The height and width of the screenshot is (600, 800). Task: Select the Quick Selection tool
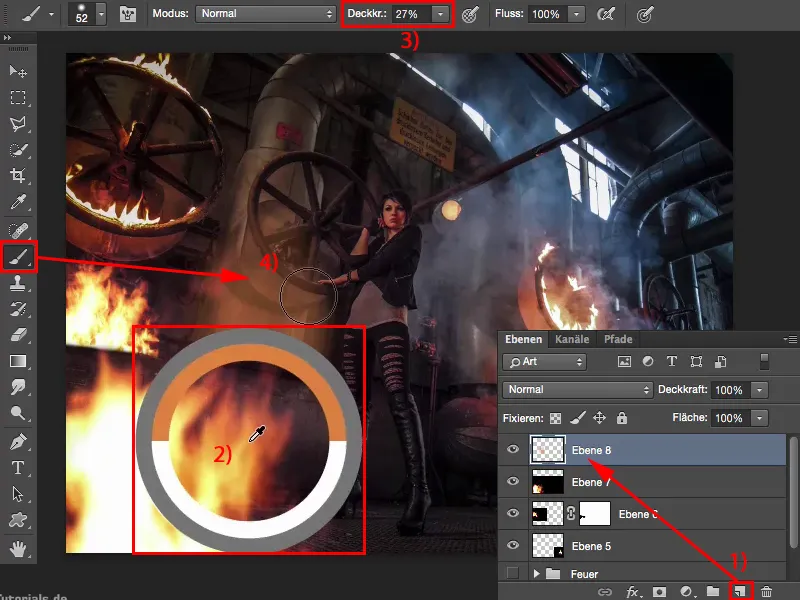(x=18, y=150)
